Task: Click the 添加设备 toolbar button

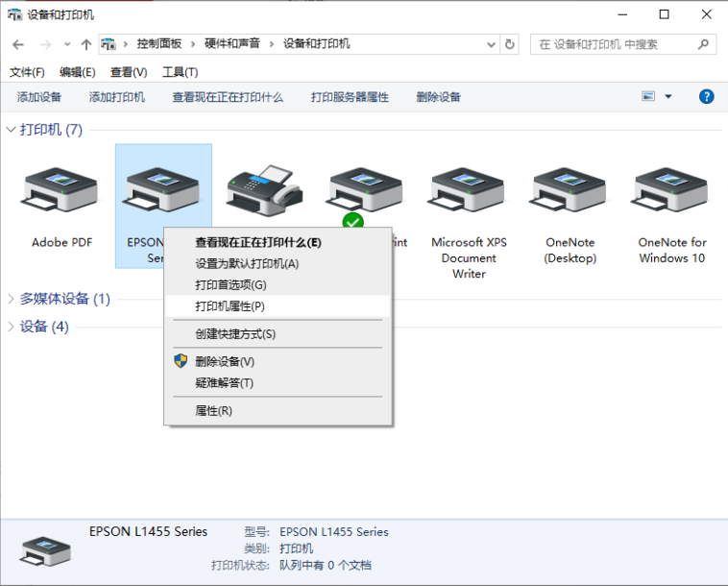Action: [39, 97]
